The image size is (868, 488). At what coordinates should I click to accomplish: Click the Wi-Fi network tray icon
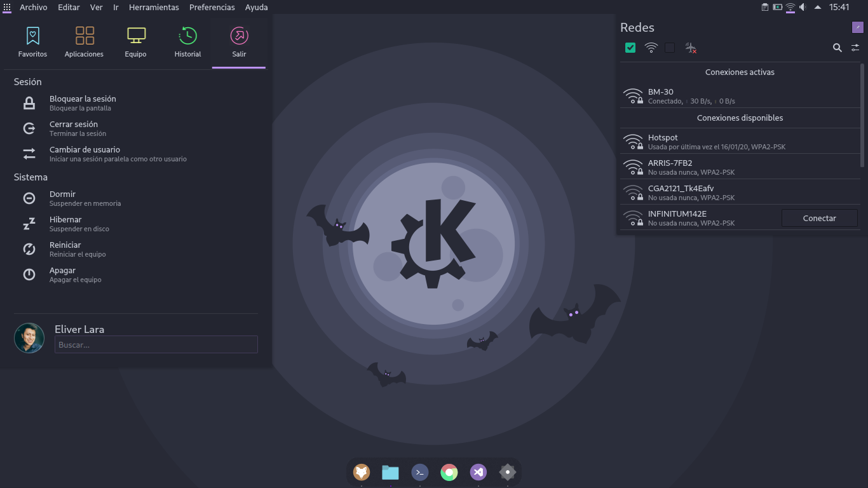coord(790,7)
